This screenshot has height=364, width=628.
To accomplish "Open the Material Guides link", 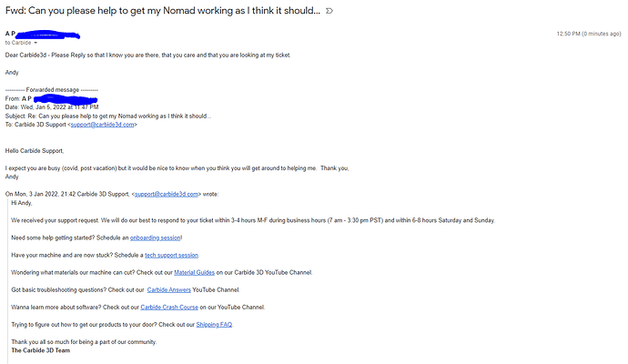I will pos(194,273).
